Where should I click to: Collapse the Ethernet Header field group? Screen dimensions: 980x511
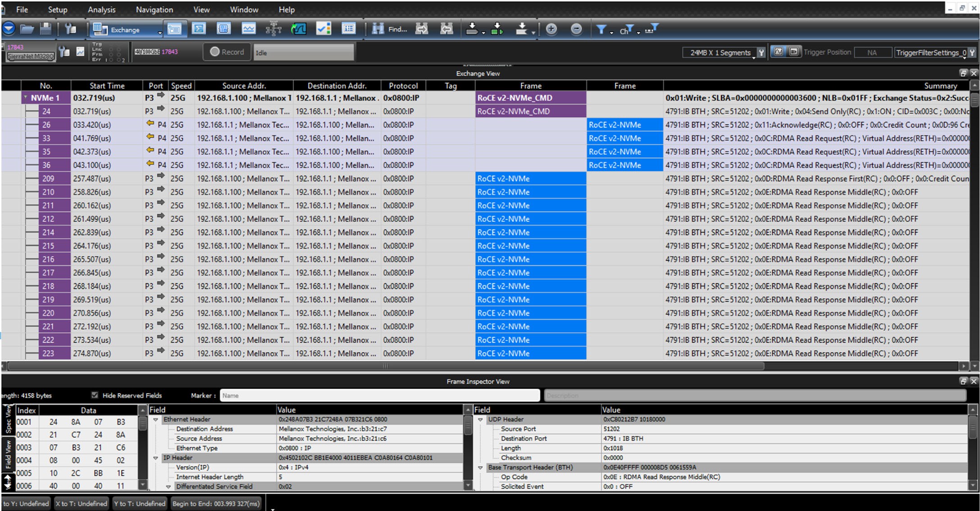click(156, 420)
